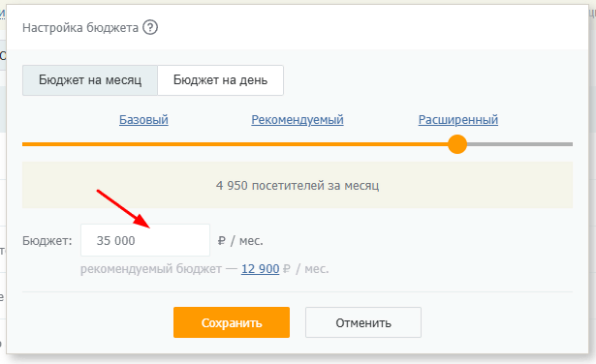The image size is (596, 364).
Task: Switch to Бюджет на месяц tab
Action: [x=90, y=80]
